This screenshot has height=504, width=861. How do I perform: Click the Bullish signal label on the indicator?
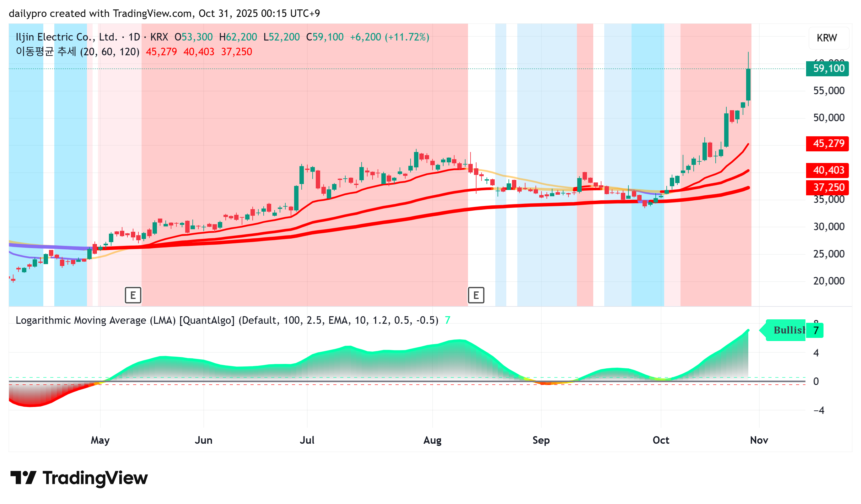coord(787,330)
